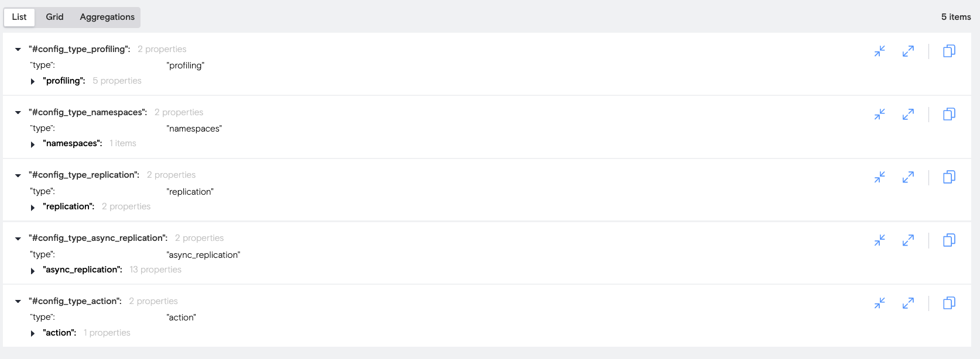Collapse all fields in the async_replication config item
Image resolution: width=980 pixels, height=359 pixels.
879,240
